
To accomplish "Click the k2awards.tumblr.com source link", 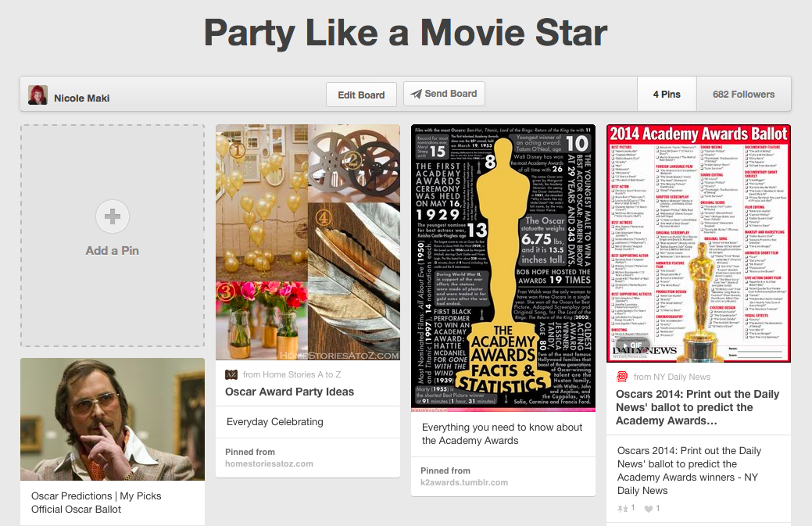I will 464,482.
